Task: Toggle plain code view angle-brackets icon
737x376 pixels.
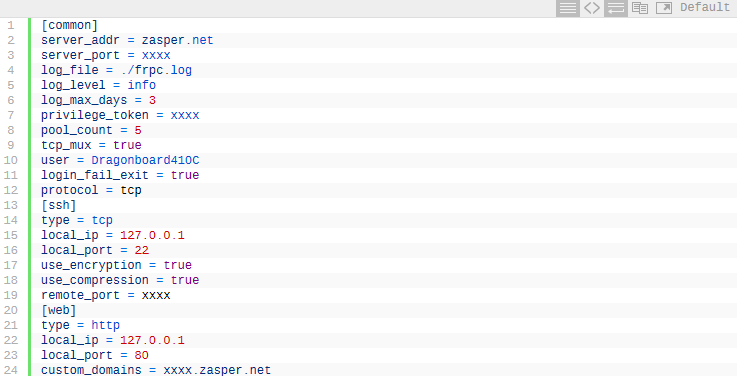Action: [592, 8]
